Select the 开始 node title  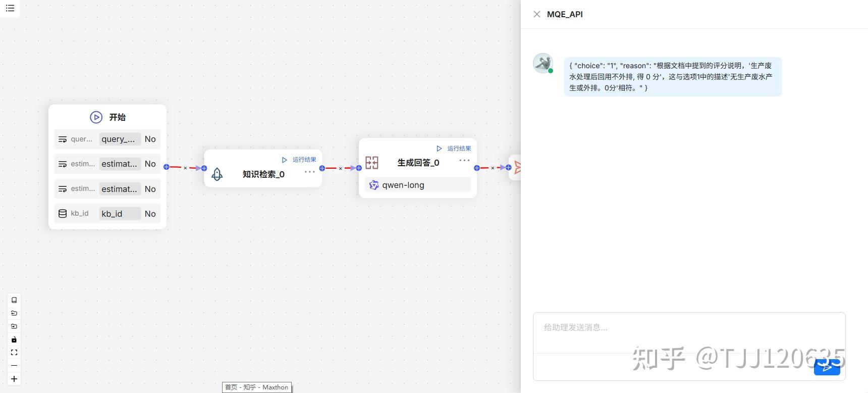click(x=118, y=117)
